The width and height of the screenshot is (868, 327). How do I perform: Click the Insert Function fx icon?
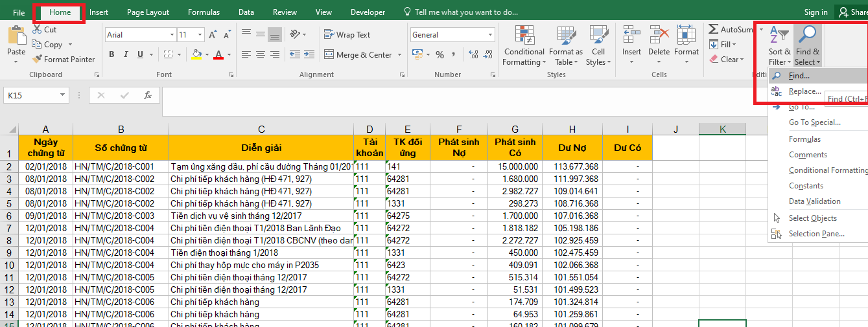pyautogui.click(x=148, y=95)
